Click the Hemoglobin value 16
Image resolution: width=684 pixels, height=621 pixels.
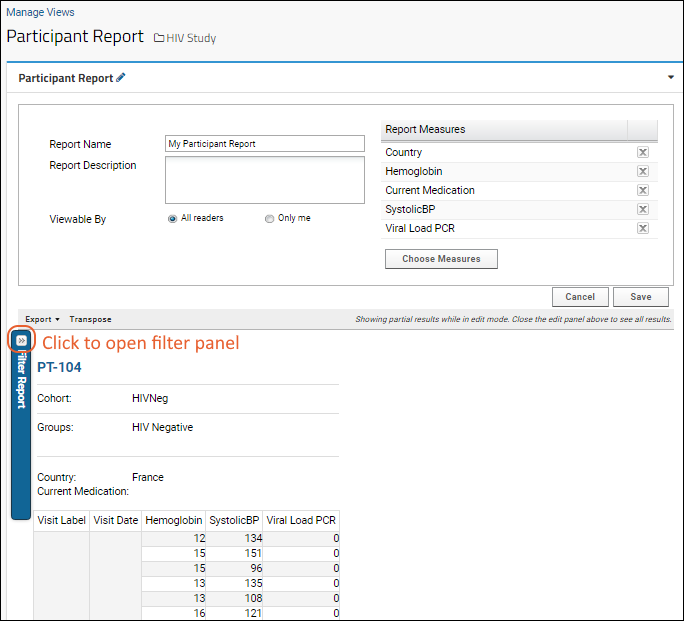pyautogui.click(x=199, y=613)
